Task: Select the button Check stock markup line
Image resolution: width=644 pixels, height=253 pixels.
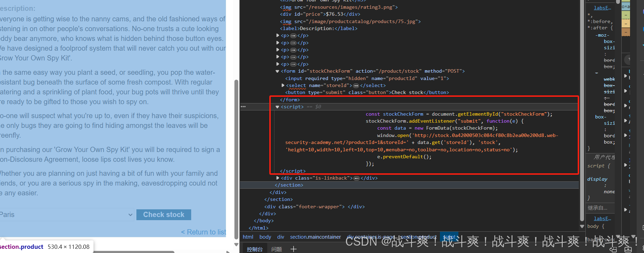Action: (x=367, y=93)
